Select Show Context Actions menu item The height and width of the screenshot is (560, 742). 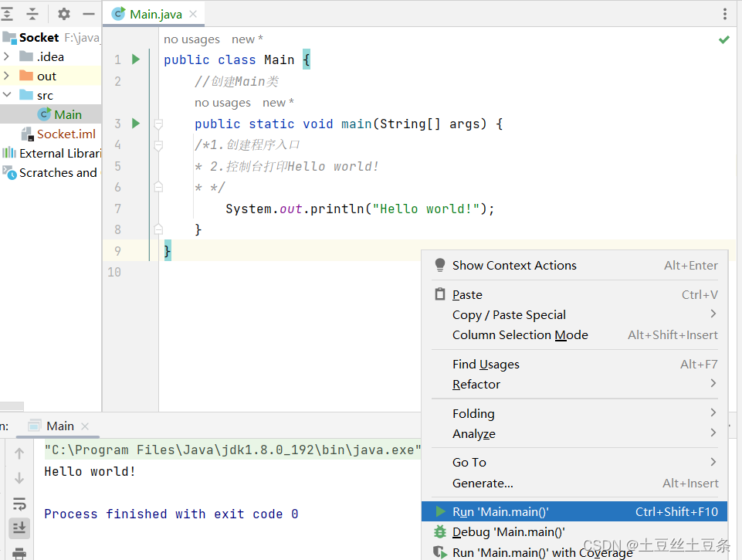click(574, 266)
